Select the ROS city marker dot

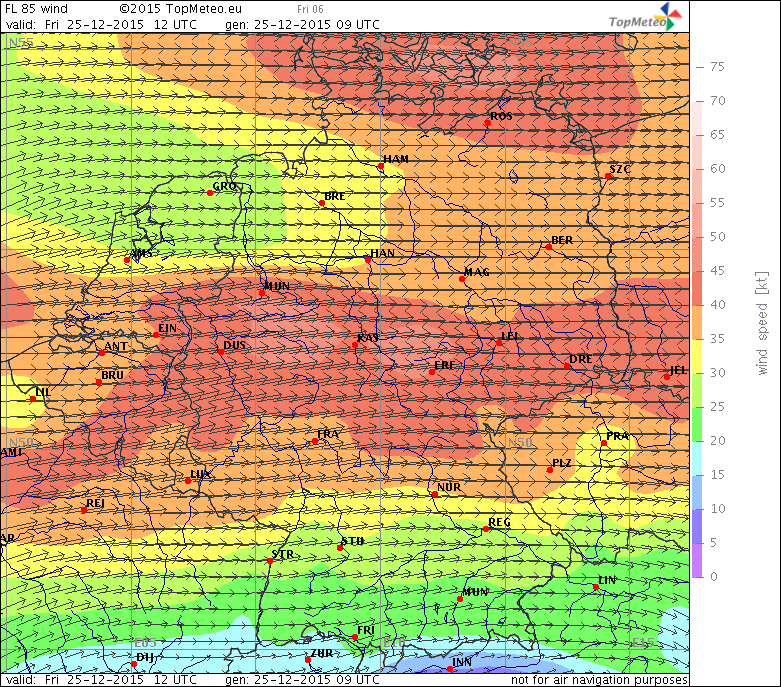488,123
